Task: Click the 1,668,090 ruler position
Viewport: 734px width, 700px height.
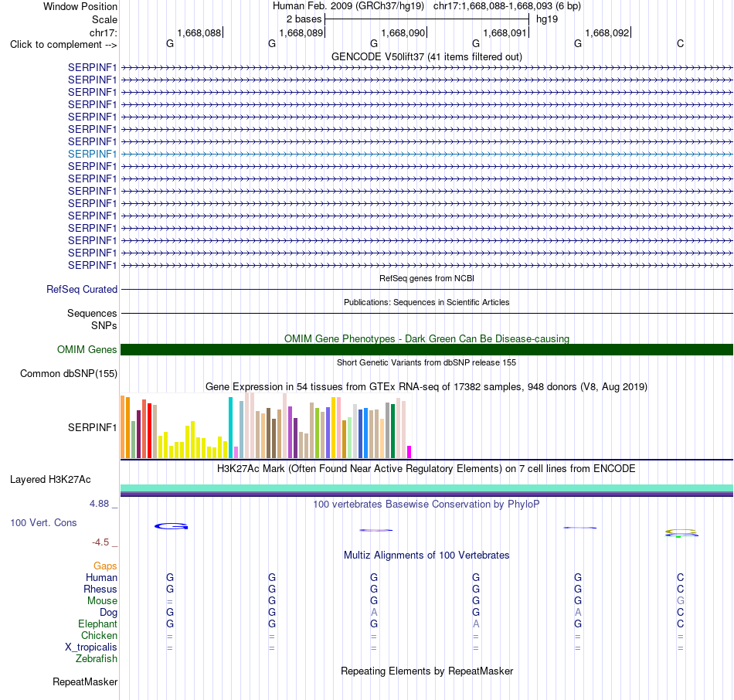Action: [403, 32]
